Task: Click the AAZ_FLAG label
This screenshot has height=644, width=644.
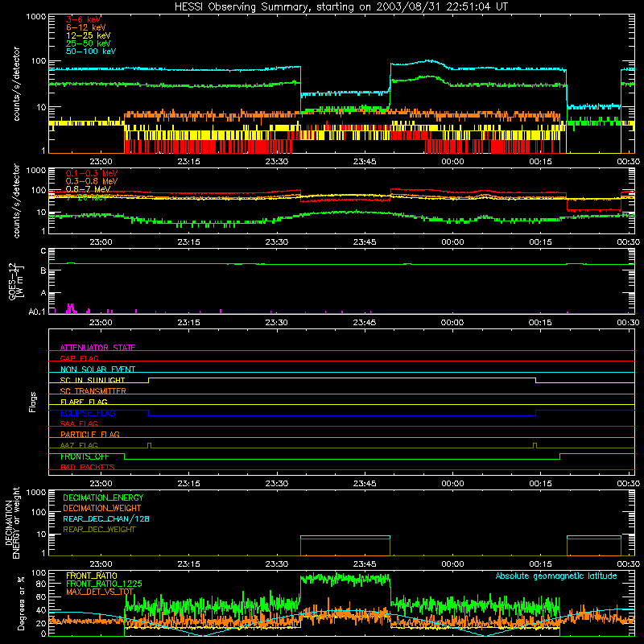Action: [x=79, y=445]
